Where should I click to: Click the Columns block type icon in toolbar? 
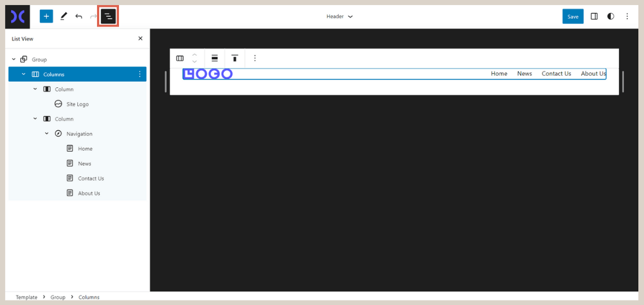tap(180, 58)
